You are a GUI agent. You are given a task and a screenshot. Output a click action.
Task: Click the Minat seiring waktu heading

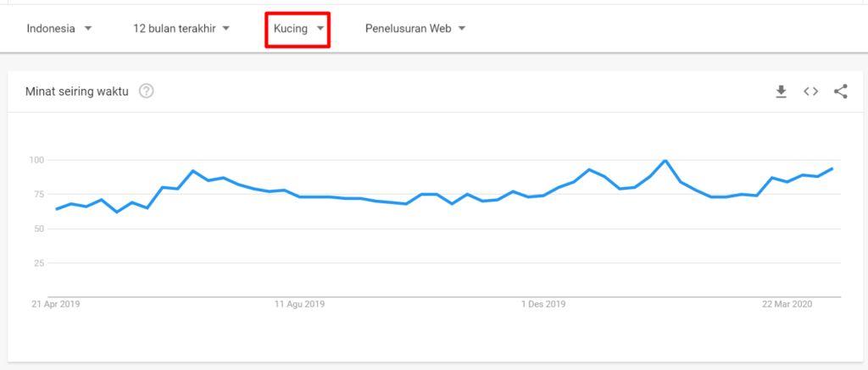tap(76, 91)
